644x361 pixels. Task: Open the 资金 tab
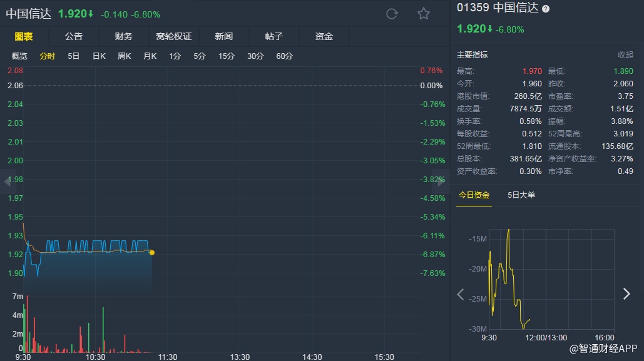tap(324, 36)
